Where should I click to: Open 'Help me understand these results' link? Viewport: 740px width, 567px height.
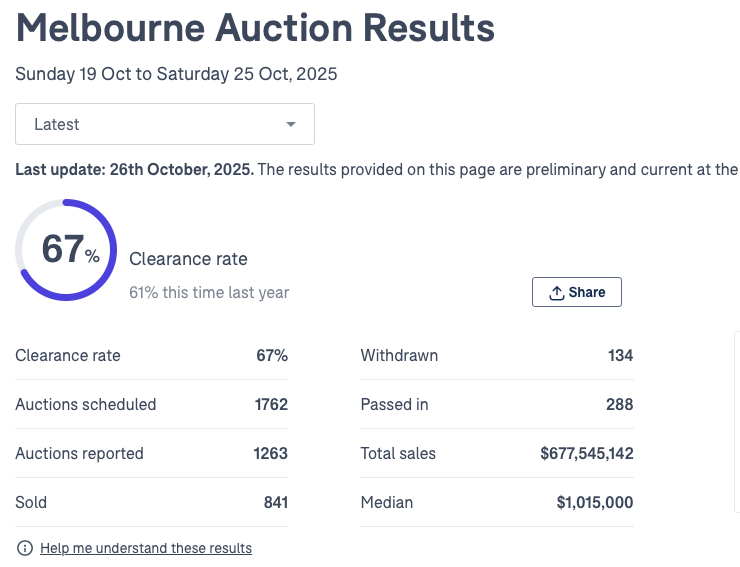146,548
